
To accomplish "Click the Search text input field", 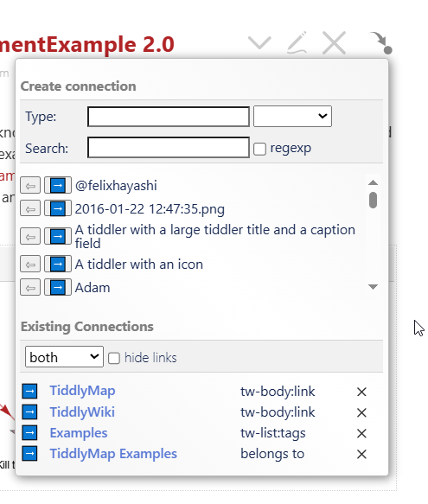I will pyautogui.click(x=169, y=148).
